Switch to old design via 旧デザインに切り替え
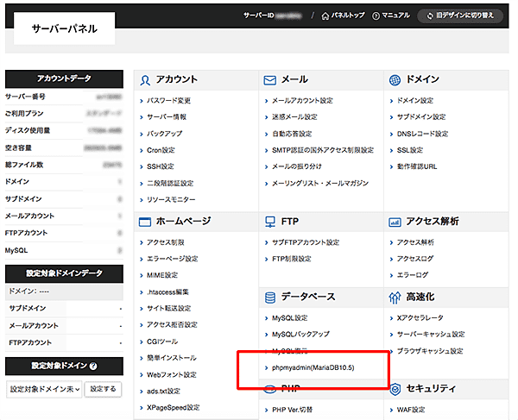 [x=460, y=16]
